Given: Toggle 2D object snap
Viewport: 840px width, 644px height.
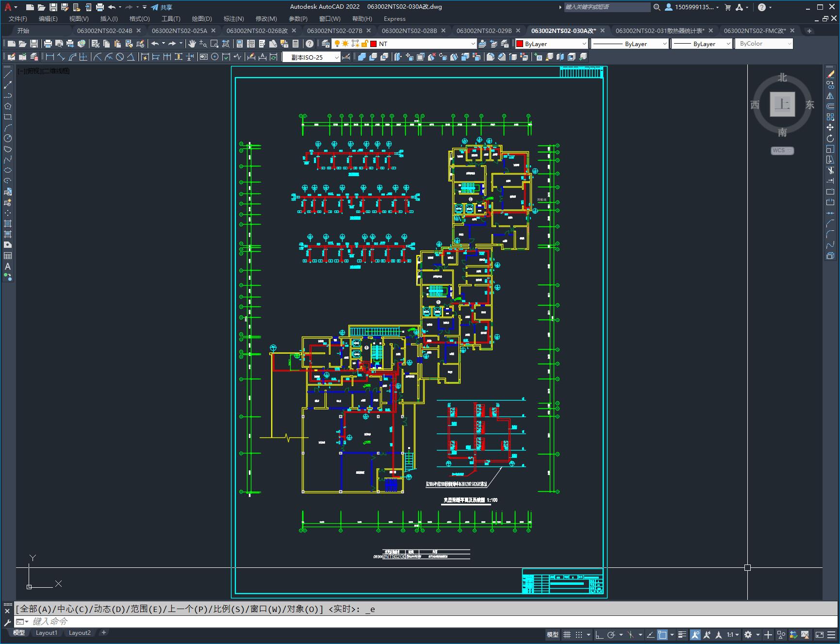Looking at the screenshot, I should point(662,634).
